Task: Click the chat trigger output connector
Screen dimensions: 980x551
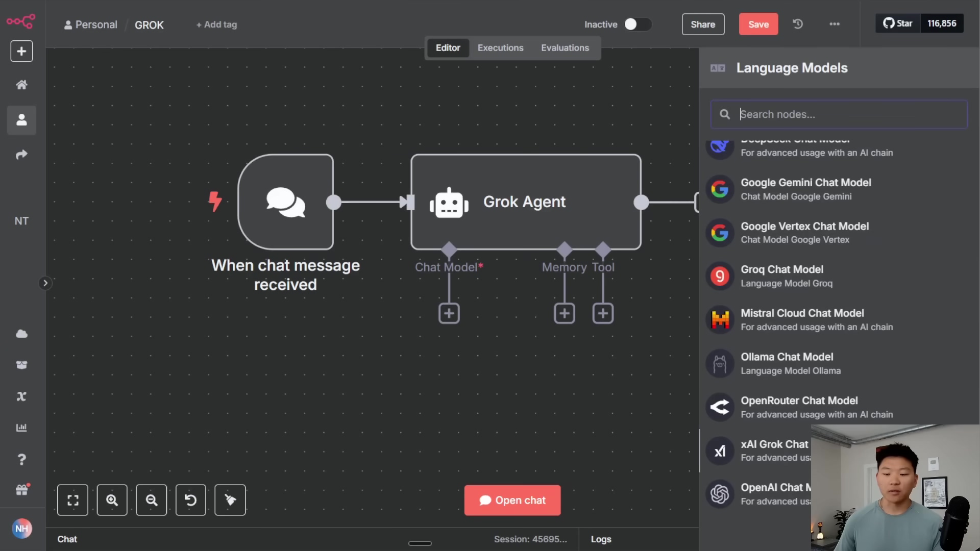Action: point(333,202)
